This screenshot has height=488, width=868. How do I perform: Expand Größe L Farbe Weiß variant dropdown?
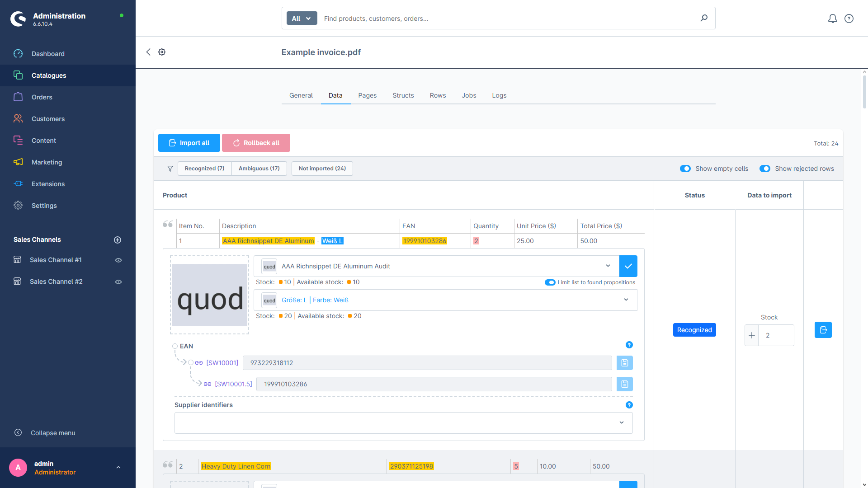point(626,300)
